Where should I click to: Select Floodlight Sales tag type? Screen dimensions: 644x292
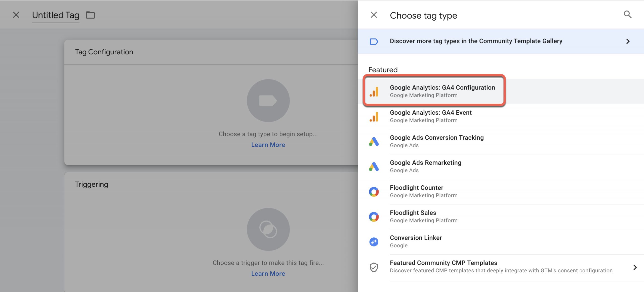[501, 217]
